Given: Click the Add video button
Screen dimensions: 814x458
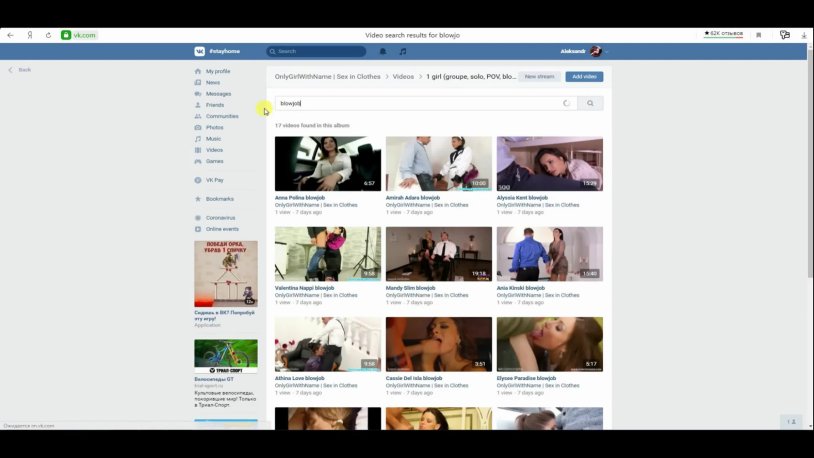Looking at the screenshot, I should coord(585,76).
